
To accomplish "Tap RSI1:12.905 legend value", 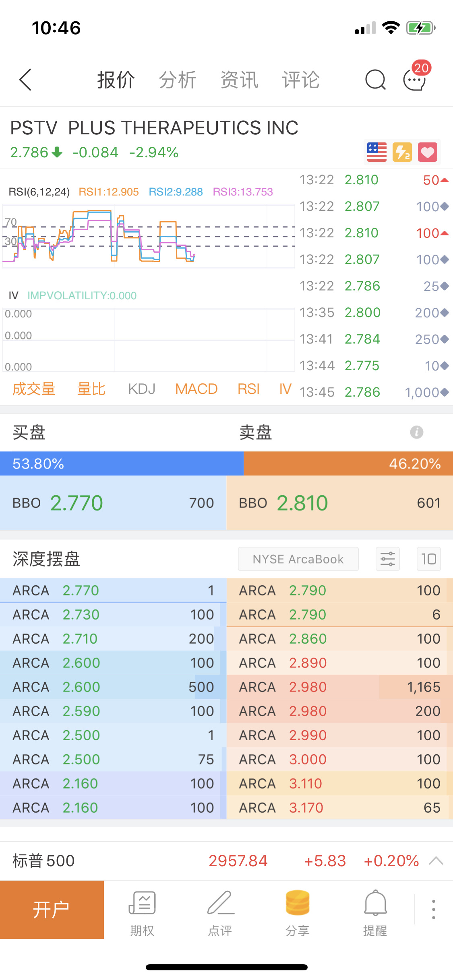I will (109, 192).
